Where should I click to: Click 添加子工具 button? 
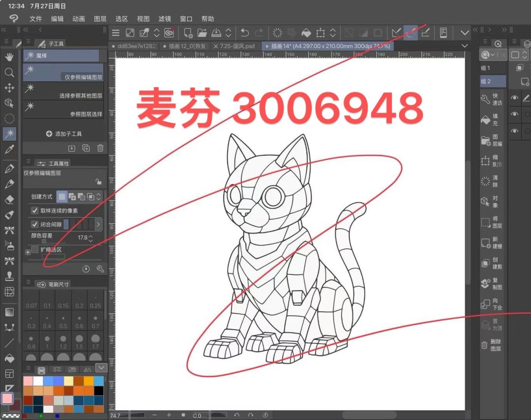click(x=64, y=134)
